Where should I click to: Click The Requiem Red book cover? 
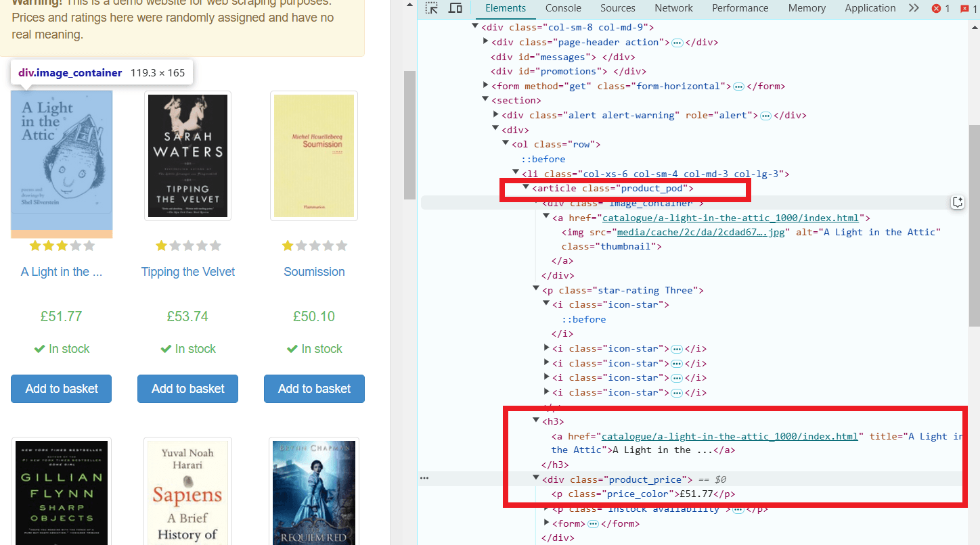314,491
